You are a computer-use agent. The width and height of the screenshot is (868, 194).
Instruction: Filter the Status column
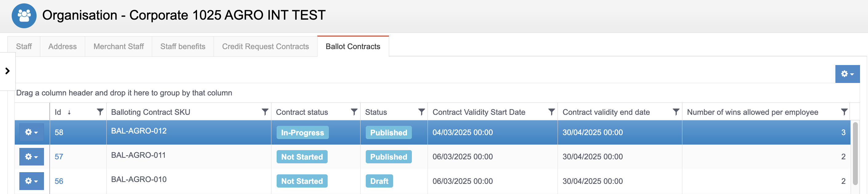[x=421, y=112]
